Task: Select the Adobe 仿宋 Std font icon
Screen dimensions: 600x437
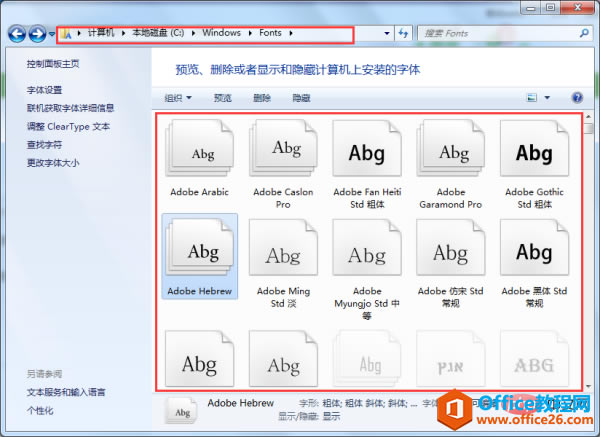Action: pyautogui.click(x=451, y=247)
